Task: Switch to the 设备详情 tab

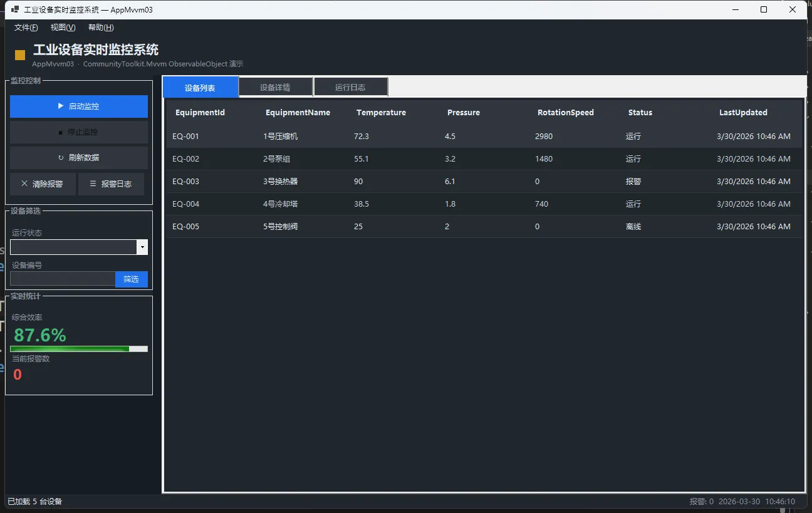Action: [275, 88]
